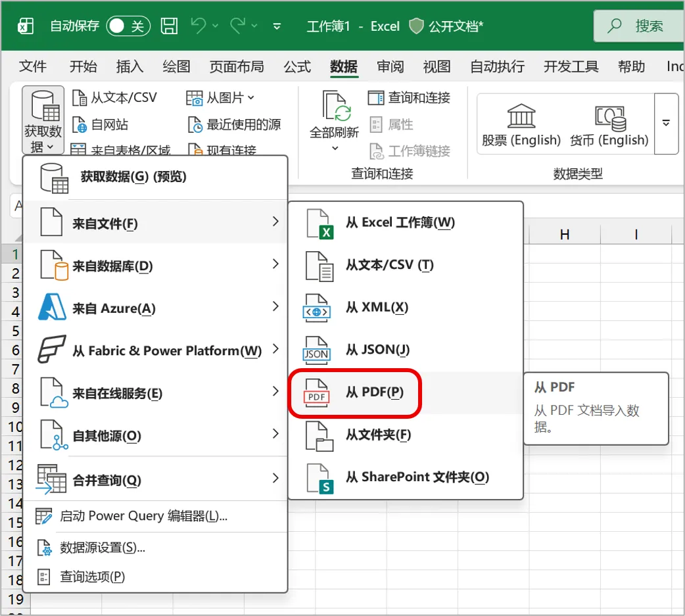Click 启动 Power Query 编辑器(L)...
The height and width of the screenshot is (616, 685).
coord(155,516)
